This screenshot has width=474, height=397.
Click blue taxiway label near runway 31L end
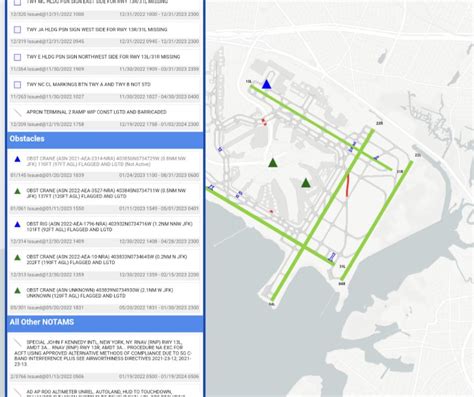(332, 257)
